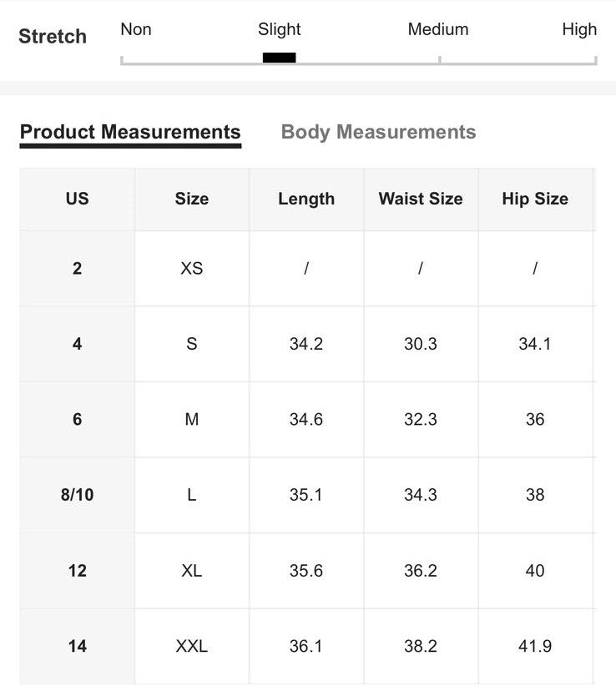Select the 8/10 US size cell
This screenshot has width=616, height=691.
[x=77, y=495]
